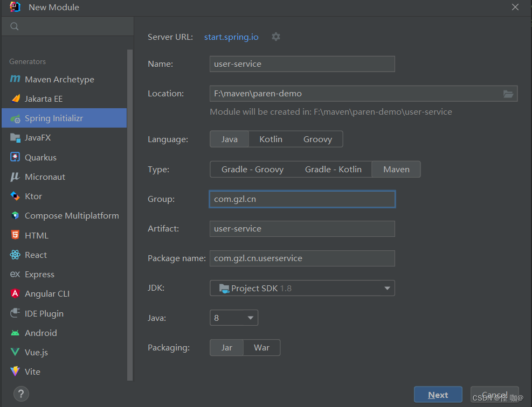Screen dimensions: 532x407
Task: Open the Java version dropdown
Action: tap(234, 318)
